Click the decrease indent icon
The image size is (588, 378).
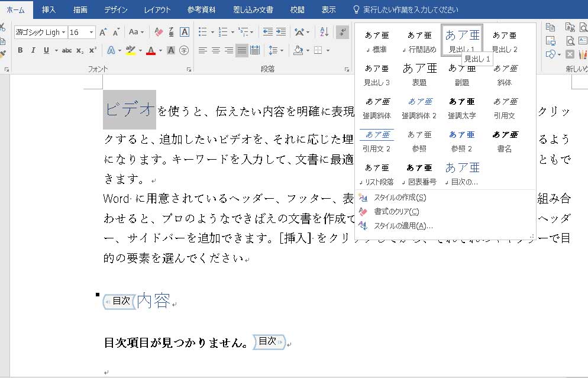[x=267, y=32]
